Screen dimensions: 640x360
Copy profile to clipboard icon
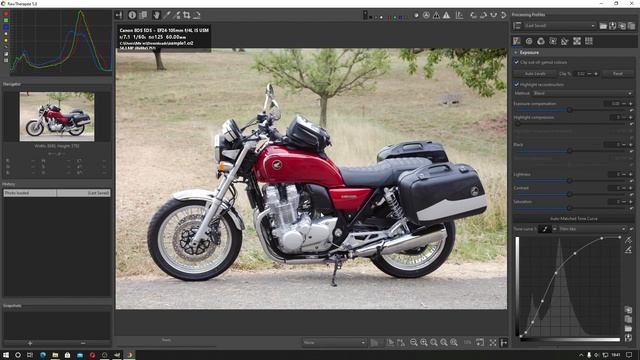622,26
